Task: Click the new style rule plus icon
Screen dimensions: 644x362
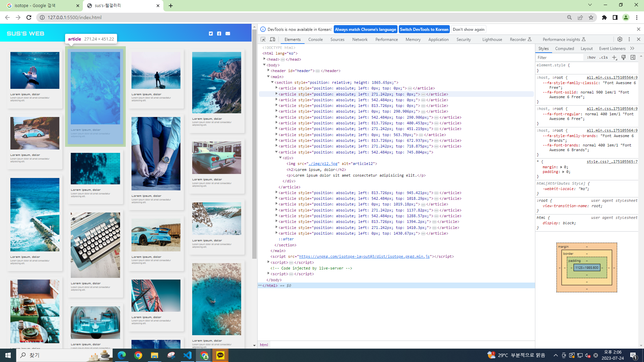Action: 614,58
